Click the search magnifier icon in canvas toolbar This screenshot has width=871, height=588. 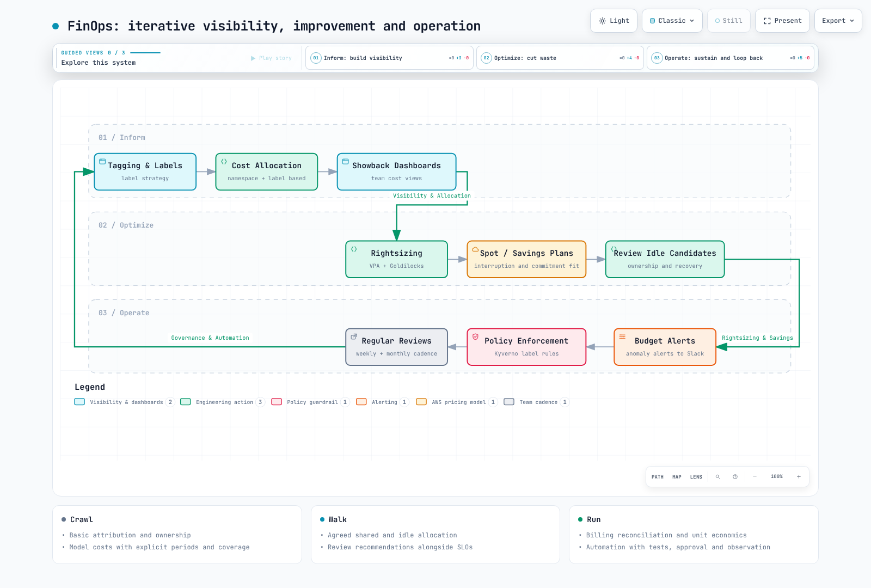click(x=717, y=477)
